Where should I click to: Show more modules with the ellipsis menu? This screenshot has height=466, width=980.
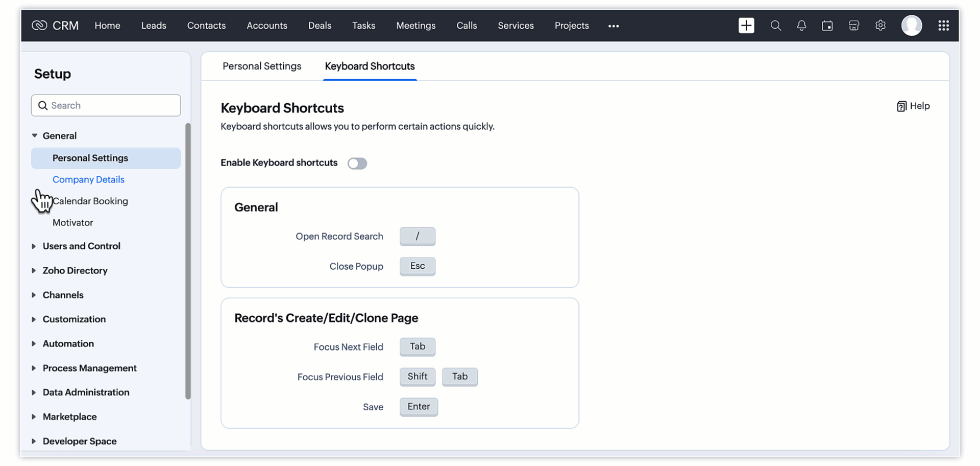[614, 26]
